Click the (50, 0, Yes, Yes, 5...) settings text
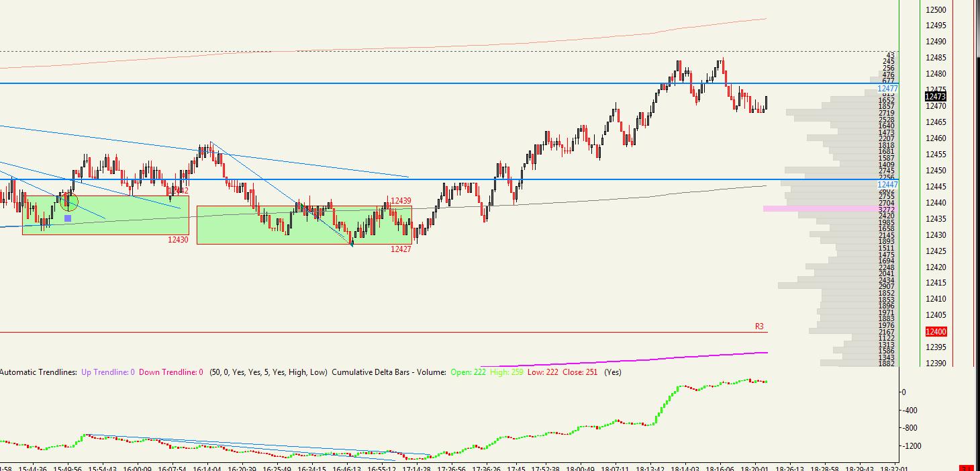Screen dimensions: 980x471 tap(268, 372)
